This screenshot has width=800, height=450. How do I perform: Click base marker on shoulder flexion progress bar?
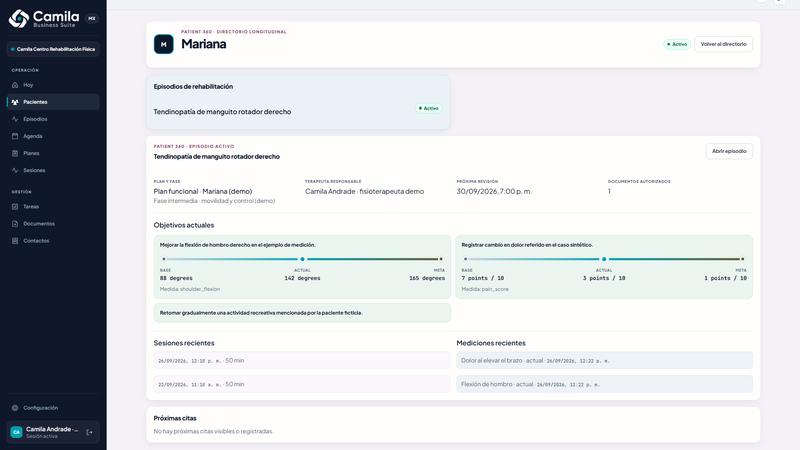(x=164, y=259)
